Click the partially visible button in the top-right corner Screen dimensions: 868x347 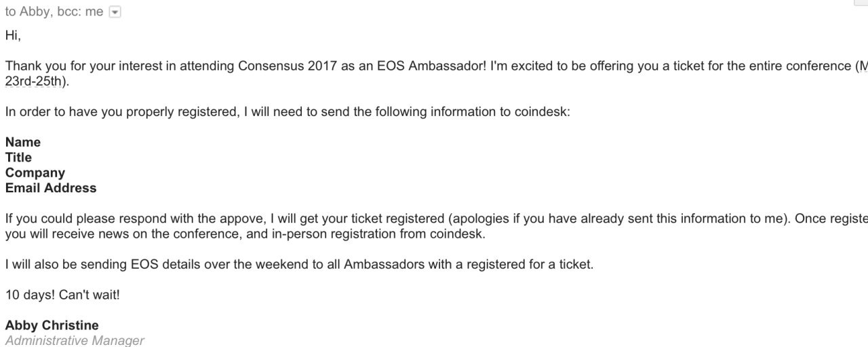(x=861, y=3)
